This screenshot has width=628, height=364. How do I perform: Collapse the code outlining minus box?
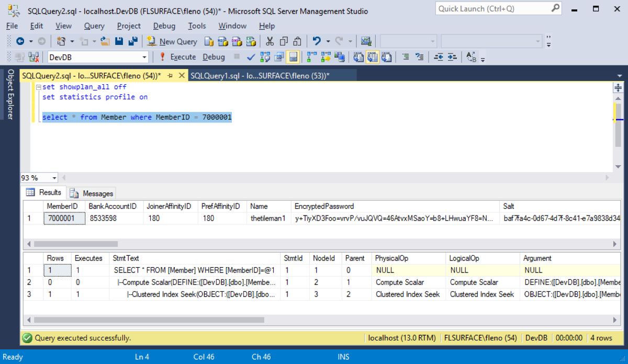(x=38, y=87)
